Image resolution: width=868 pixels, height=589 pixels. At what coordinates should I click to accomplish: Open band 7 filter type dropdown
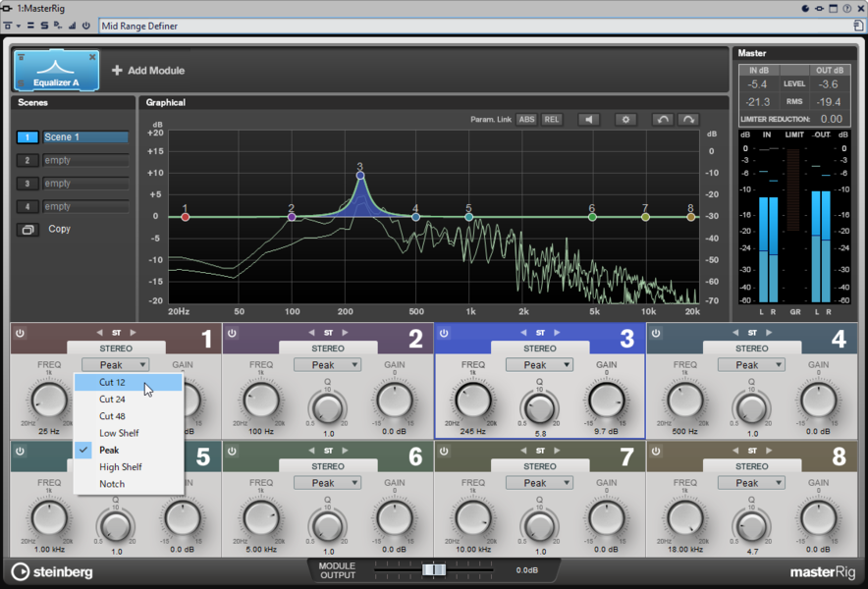pyautogui.click(x=540, y=483)
